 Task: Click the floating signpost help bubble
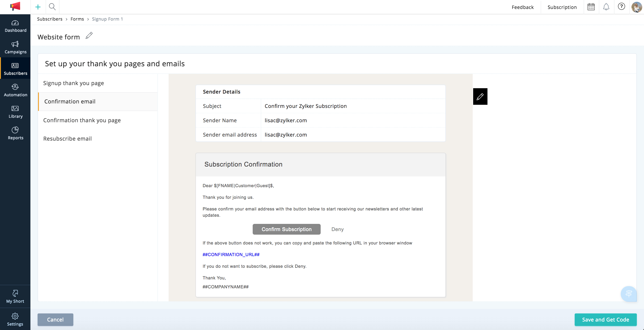tap(629, 294)
